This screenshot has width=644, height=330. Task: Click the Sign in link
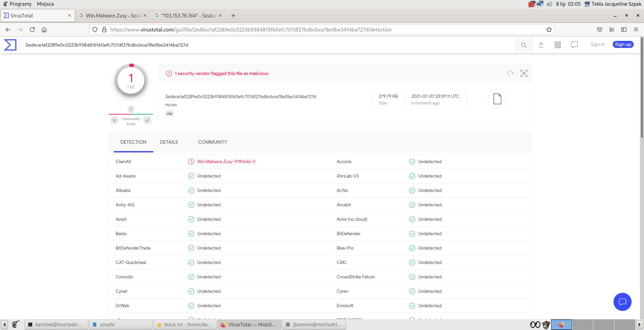pyautogui.click(x=597, y=44)
